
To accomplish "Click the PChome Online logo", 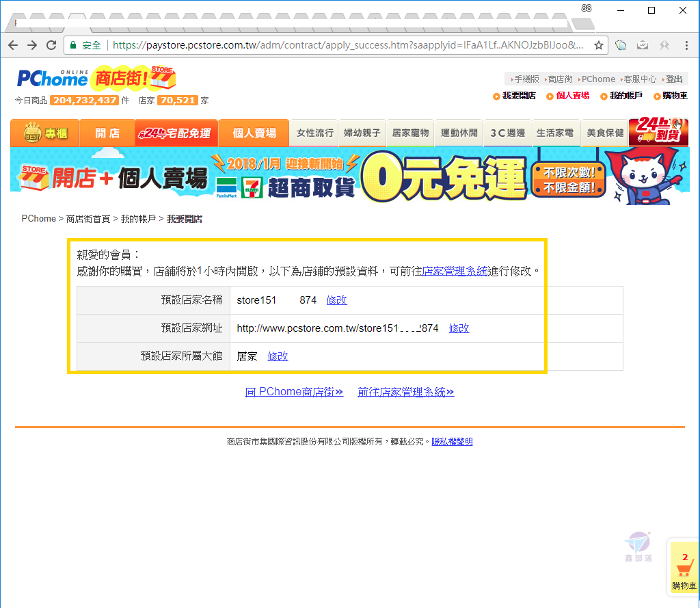I will [x=52, y=79].
